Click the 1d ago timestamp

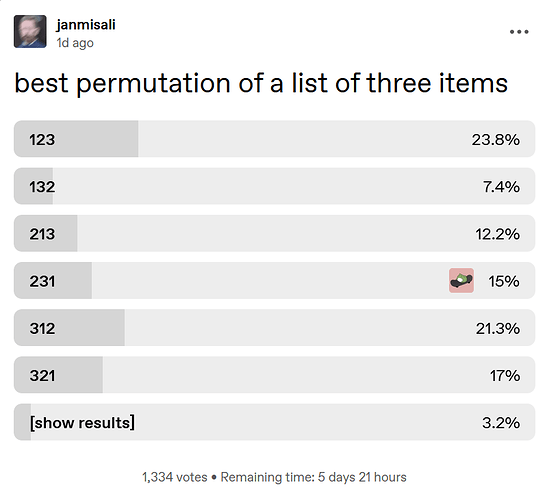(75, 43)
